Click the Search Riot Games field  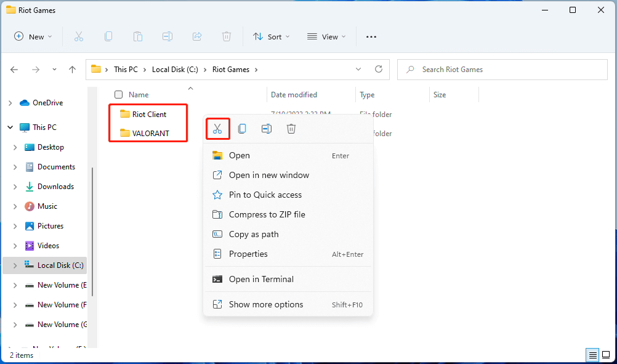click(502, 70)
